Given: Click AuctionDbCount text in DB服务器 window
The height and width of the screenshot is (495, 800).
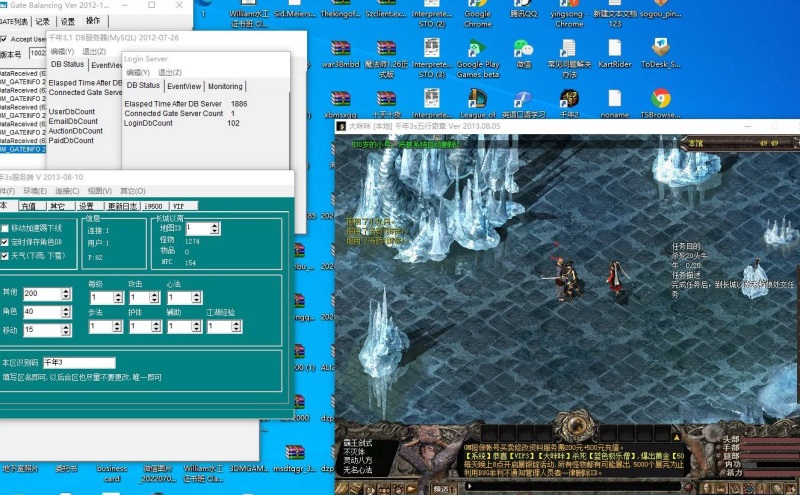Looking at the screenshot, I should click(76, 131).
